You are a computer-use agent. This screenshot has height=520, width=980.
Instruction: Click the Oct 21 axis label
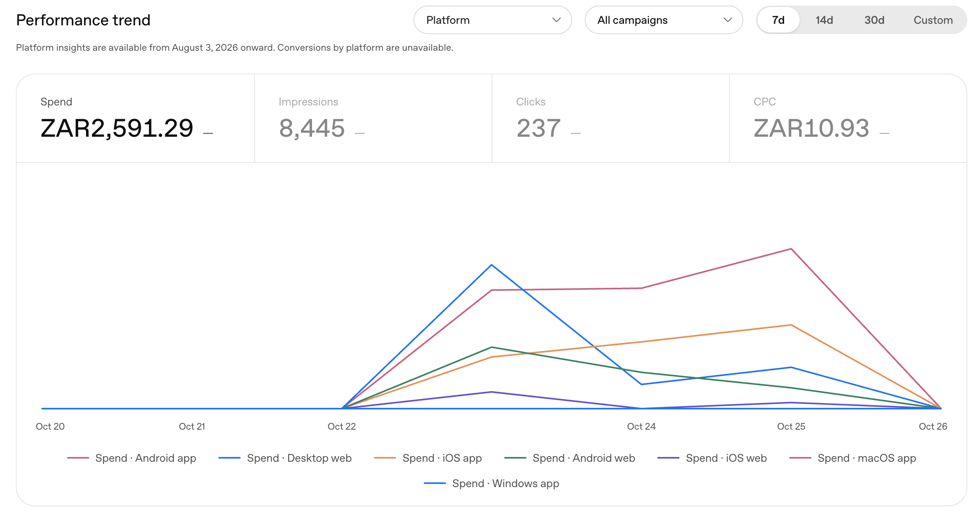(192, 426)
